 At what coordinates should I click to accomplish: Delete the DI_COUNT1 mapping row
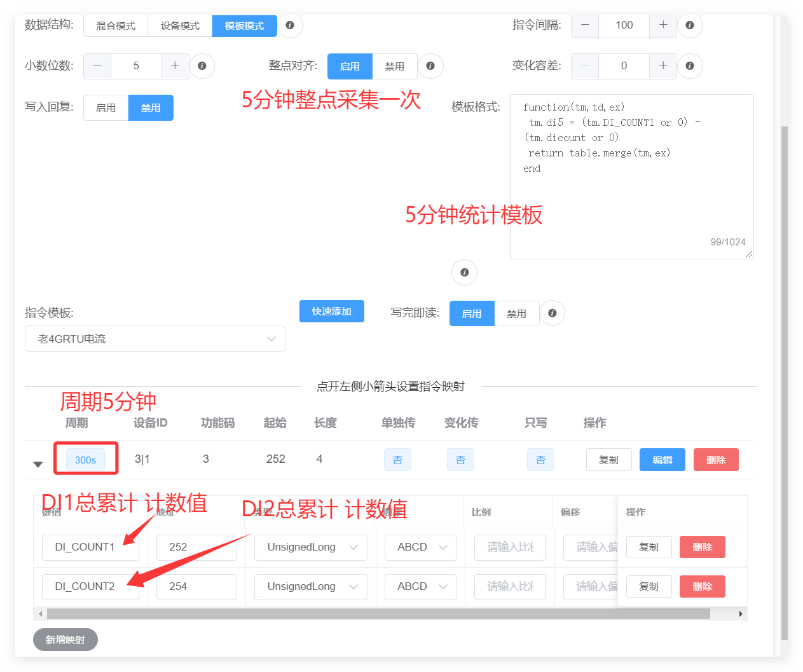[703, 547]
